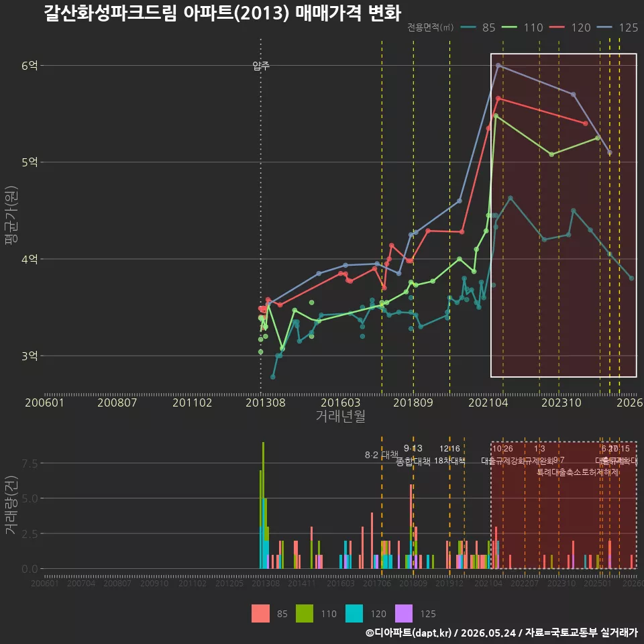Click the 5.0 volume axis label

[x=30, y=498]
